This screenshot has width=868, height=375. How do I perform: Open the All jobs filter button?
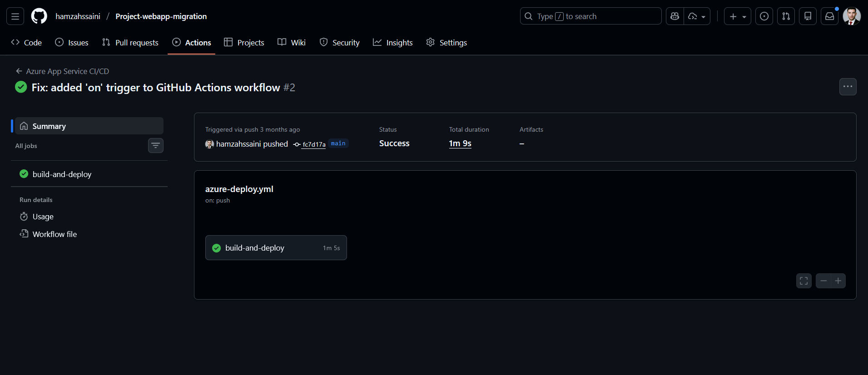point(156,146)
